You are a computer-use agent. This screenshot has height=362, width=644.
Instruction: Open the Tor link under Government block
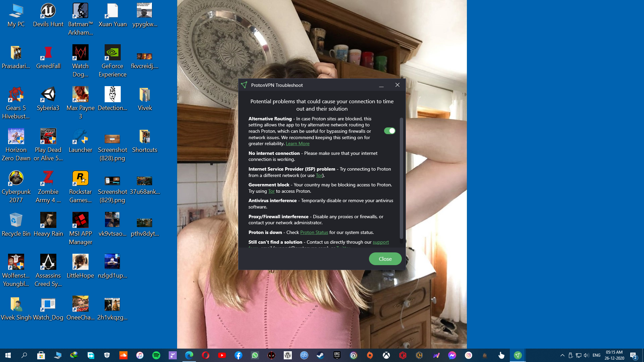point(271,191)
